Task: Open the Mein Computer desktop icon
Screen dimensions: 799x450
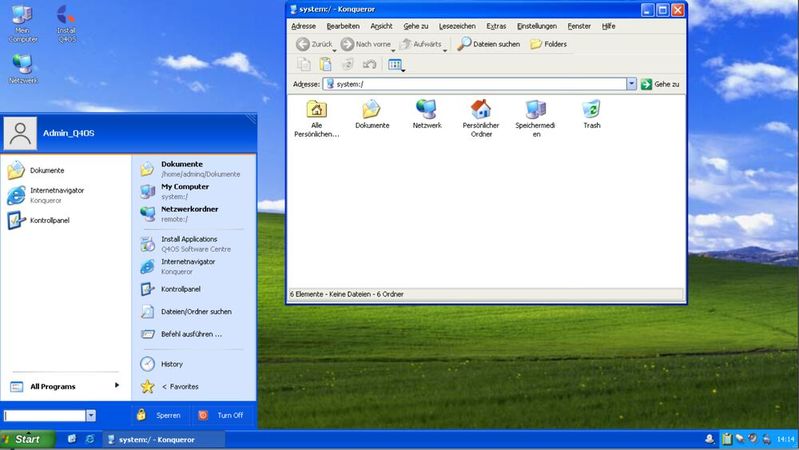Action: [23, 23]
